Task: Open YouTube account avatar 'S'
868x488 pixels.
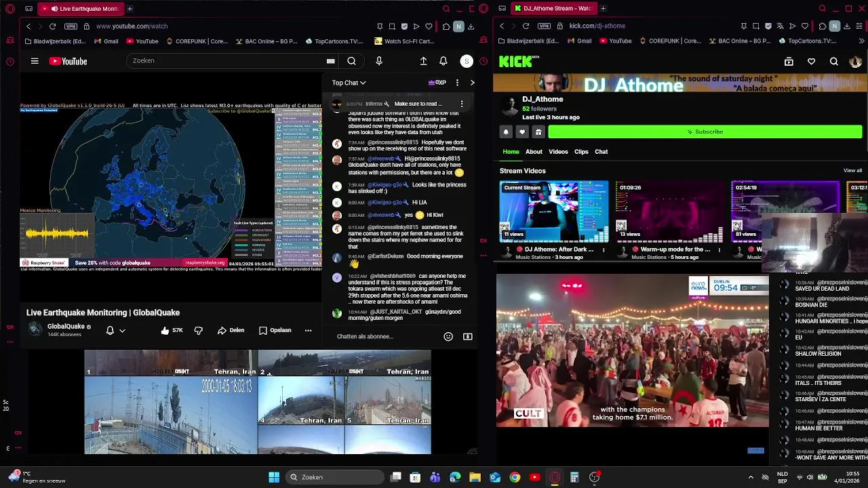Action: coord(467,61)
